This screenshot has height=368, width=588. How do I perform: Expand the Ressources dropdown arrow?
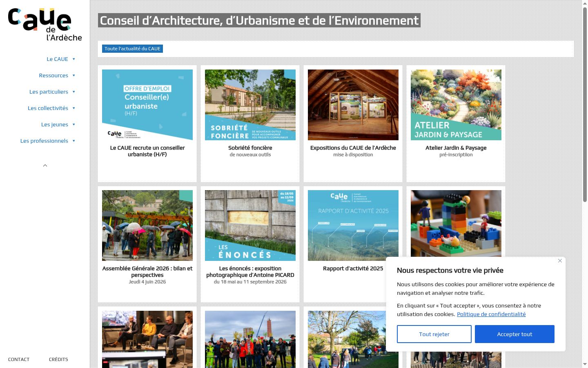point(74,75)
